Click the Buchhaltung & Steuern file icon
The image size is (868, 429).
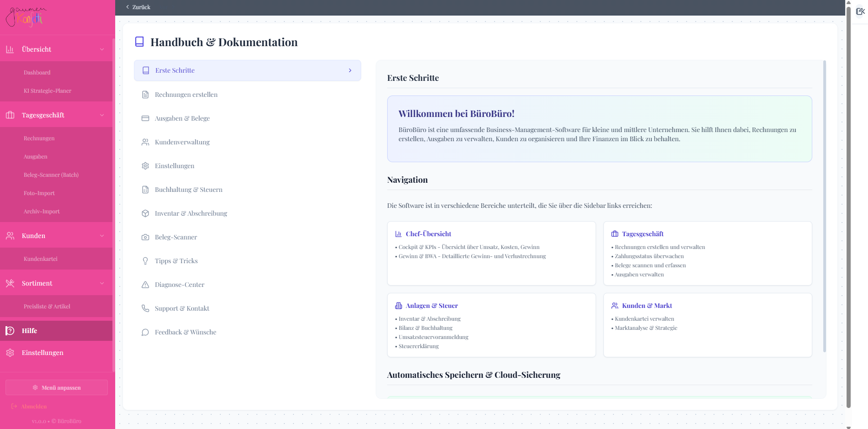coord(145,190)
